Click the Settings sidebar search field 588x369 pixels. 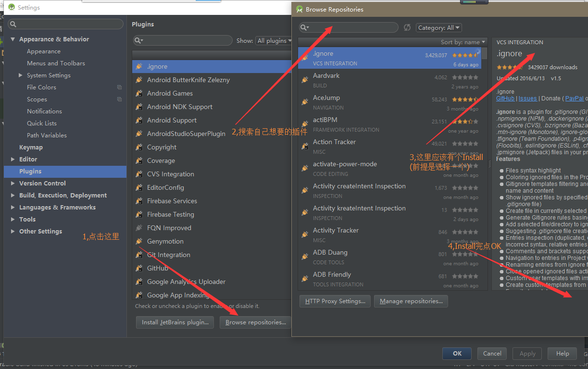pyautogui.click(x=66, y=24)
